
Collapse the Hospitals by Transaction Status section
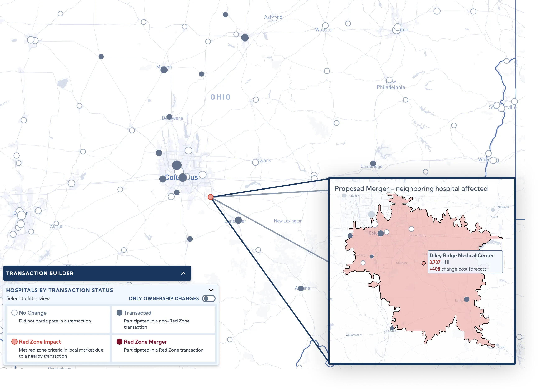pos(211,290)
